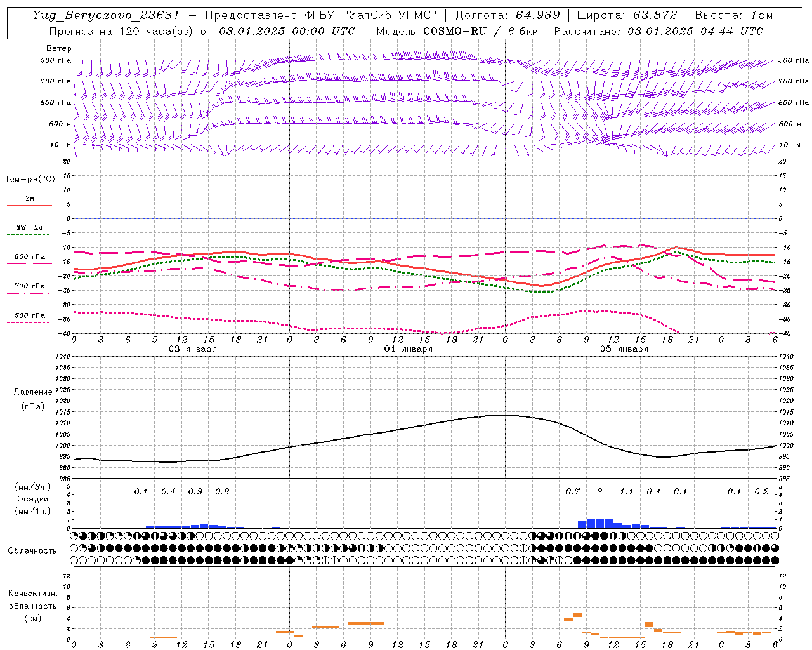This screenshot has height=650, width=812.
Task: Select the longitude value Долгота: 64.969
Action: coord(507,15)
